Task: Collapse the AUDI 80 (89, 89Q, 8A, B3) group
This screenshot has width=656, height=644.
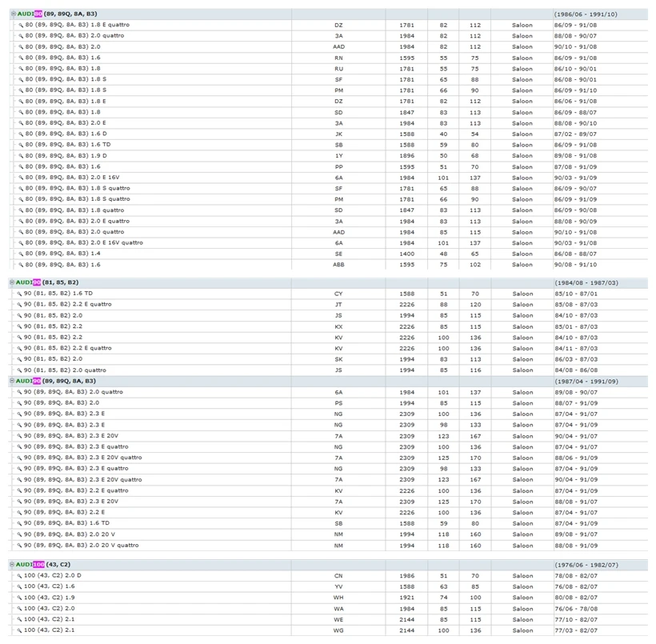Action: coord(13,14)
